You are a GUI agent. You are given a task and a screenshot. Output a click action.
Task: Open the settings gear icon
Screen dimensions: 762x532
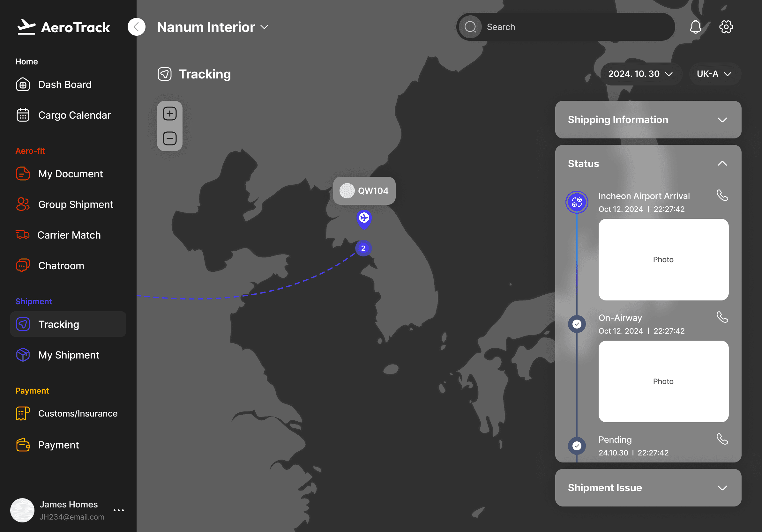(x=726, y=27)
